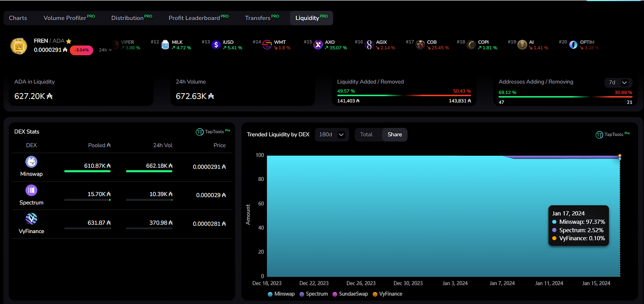Click the AGIX token icon

[x=369, y=45]
